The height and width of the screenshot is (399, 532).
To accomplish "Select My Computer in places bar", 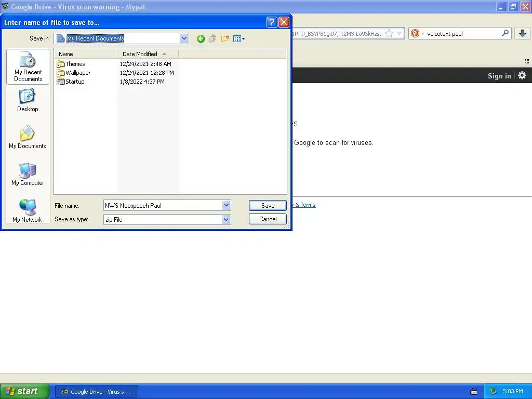I will 28,175.
